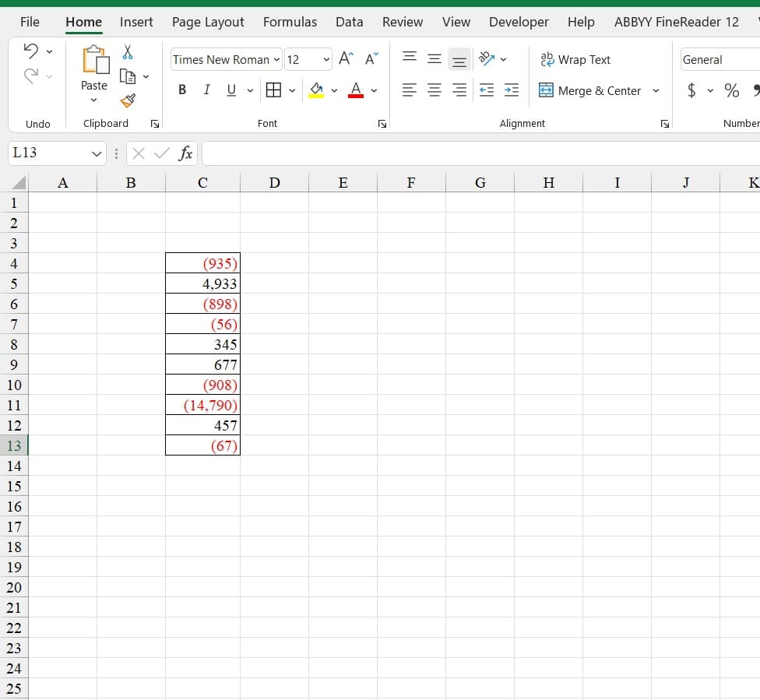Open the Name Box dropdown arrow
Image resolution: width=760 pixels, height=700 pixels.
click(x=97, y=153)
